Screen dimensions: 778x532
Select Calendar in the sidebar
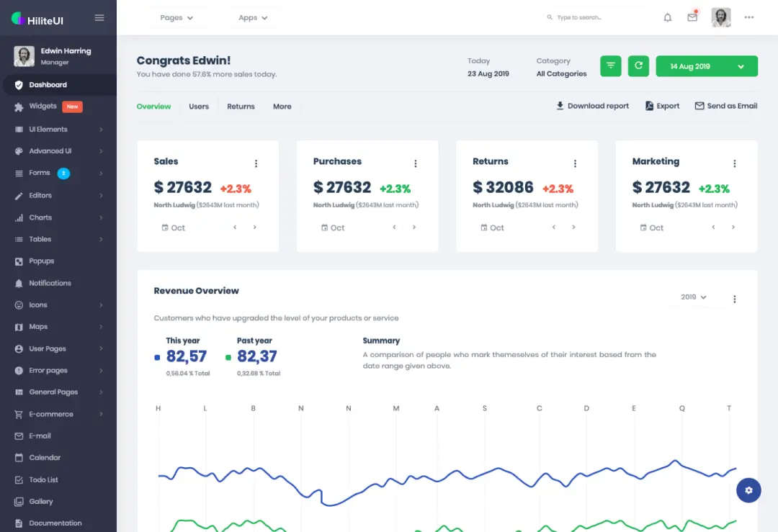tap(45, 458)
